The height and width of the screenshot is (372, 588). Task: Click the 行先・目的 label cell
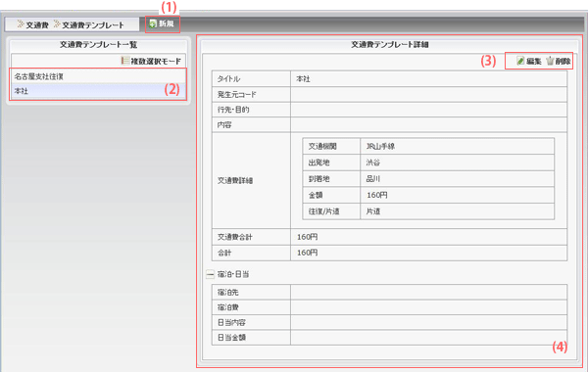(x=251, y=110)
